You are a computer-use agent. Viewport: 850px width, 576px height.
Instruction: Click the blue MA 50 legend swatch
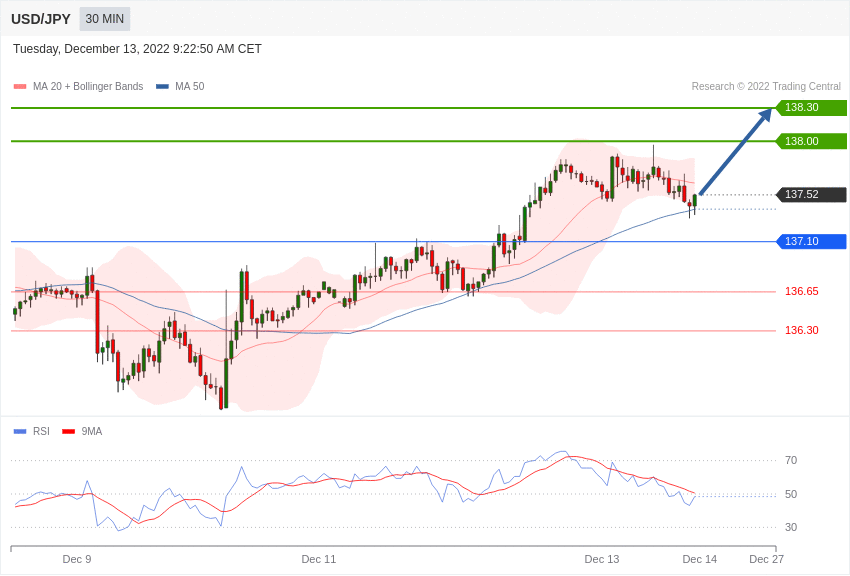point(162,86)
